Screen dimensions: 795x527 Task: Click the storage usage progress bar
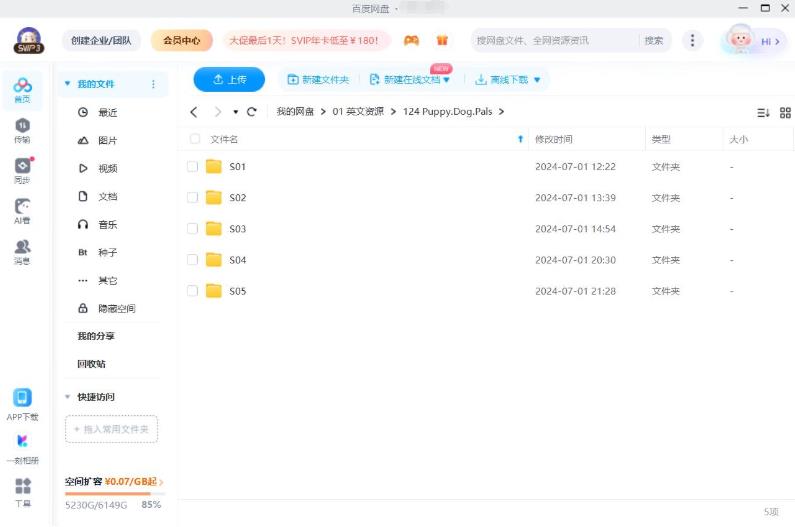point(115,494)
